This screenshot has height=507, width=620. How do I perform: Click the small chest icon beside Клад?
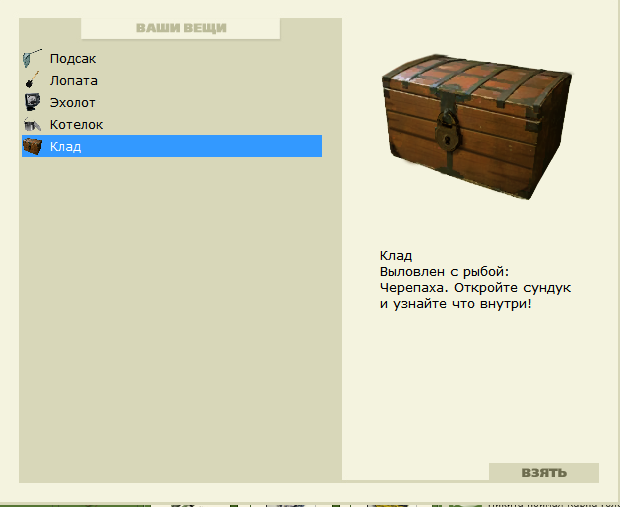pos(32,146)
